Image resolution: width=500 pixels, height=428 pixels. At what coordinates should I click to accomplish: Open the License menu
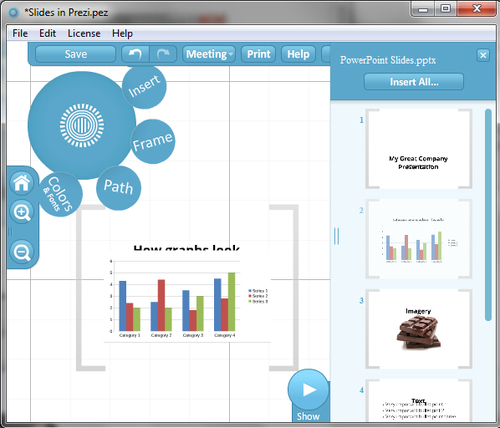(84, 33)
